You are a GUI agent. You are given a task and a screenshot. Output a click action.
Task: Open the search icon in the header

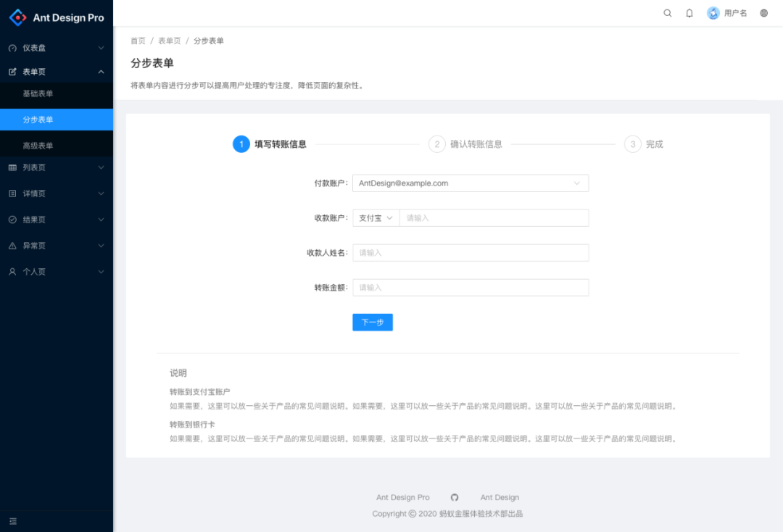point(667,13)
